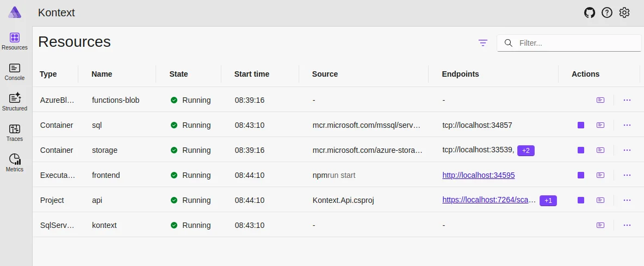Expand the +2 endpoints badge for storage
The width and height of the screenshot is (644, 266).
525,151
